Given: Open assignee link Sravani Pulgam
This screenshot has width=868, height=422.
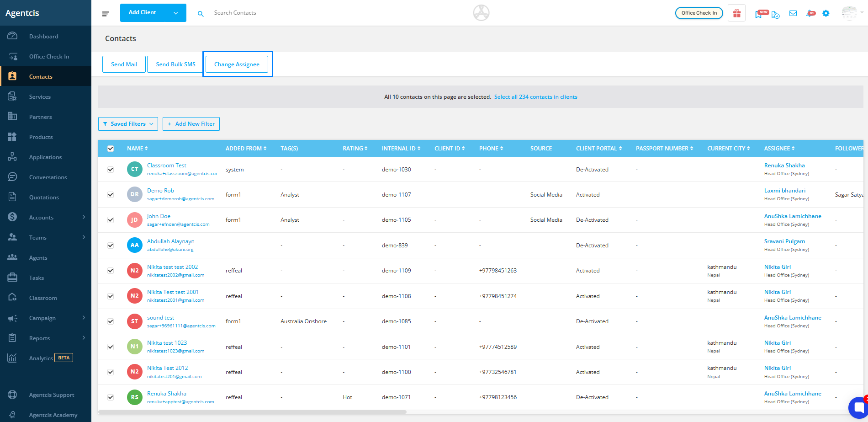Looking at the screenshot, I should click(x=784, y=241).
